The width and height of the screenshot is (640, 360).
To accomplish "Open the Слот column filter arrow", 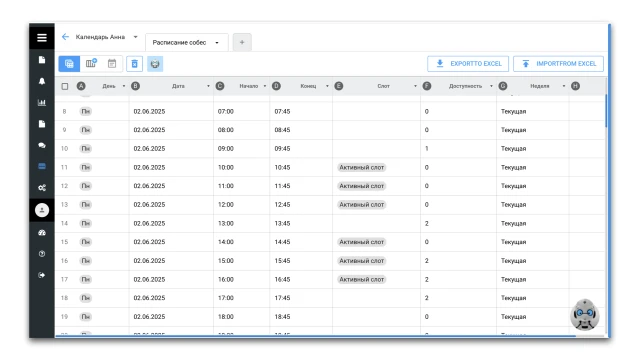I will point(415,86).
